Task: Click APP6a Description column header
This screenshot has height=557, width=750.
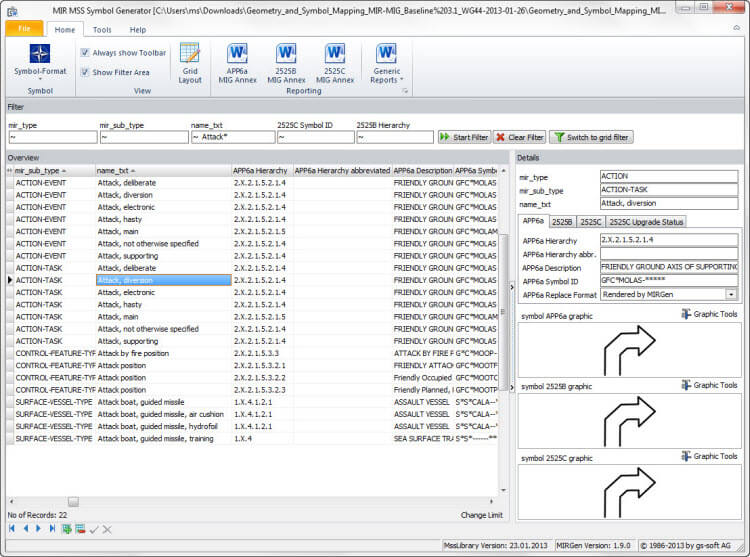Action: tap(423, 171)
